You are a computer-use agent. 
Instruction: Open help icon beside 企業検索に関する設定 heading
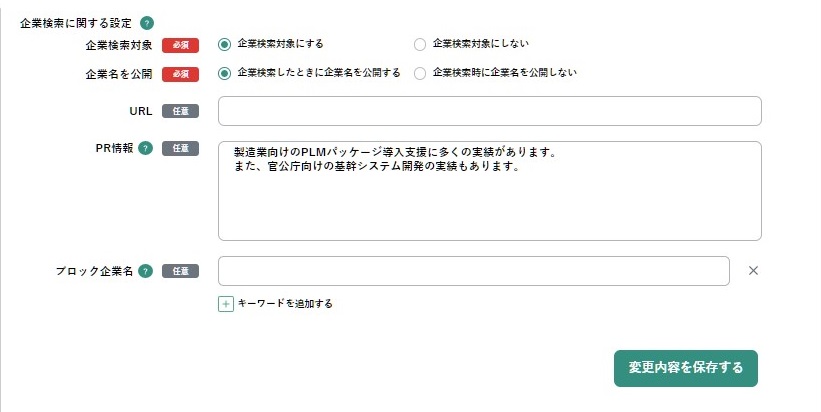(147, 23)
